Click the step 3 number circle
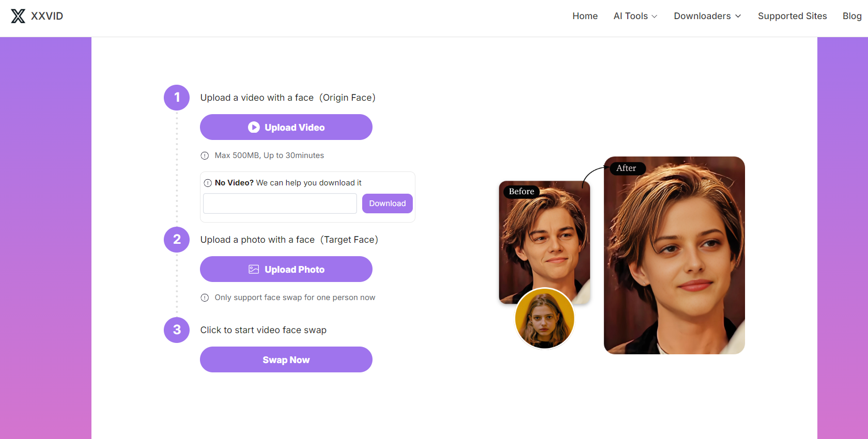The width and height of the screenshot is (868, 439). (177, 330)
